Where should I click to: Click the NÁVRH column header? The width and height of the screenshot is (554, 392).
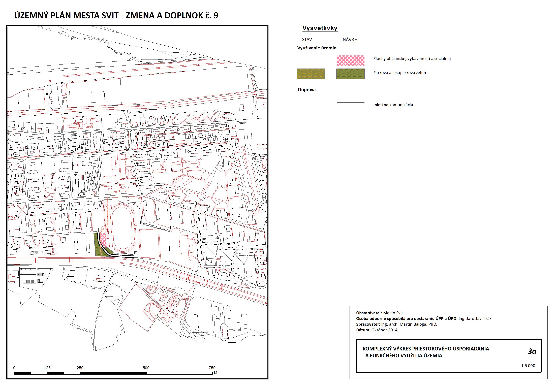point(350,40)
